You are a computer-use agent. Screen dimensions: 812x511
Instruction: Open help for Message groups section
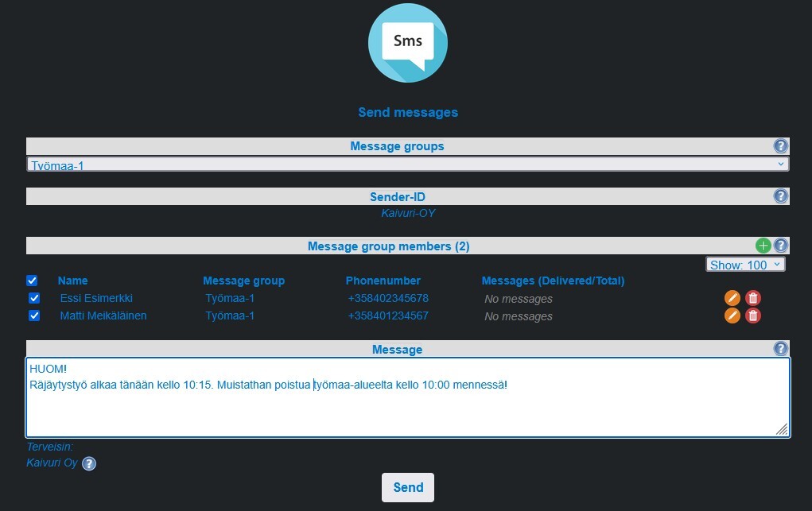pos(780,146)
